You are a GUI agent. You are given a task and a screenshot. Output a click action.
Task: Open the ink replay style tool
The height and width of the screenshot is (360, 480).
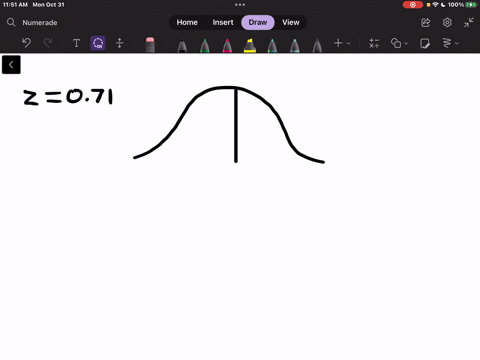tap(447, 43)
